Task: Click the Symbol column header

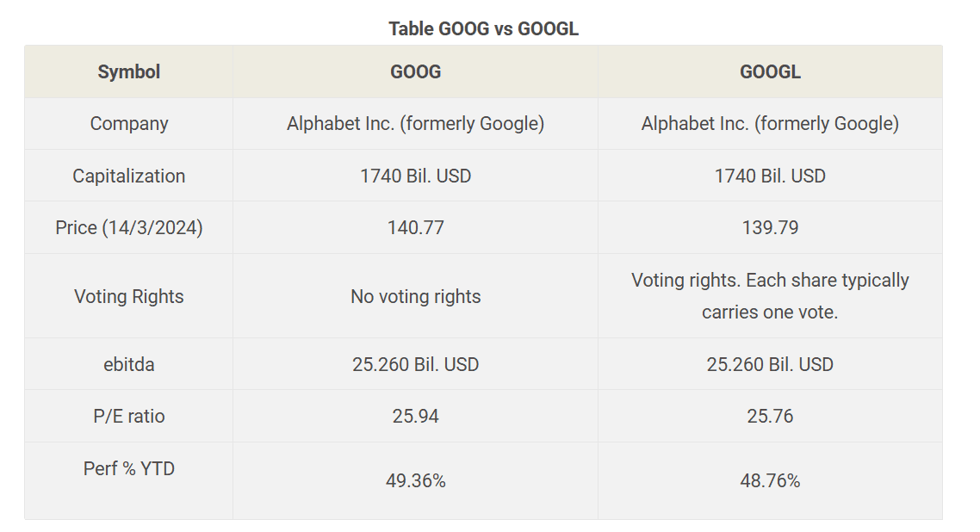Action: coord(129,71)
